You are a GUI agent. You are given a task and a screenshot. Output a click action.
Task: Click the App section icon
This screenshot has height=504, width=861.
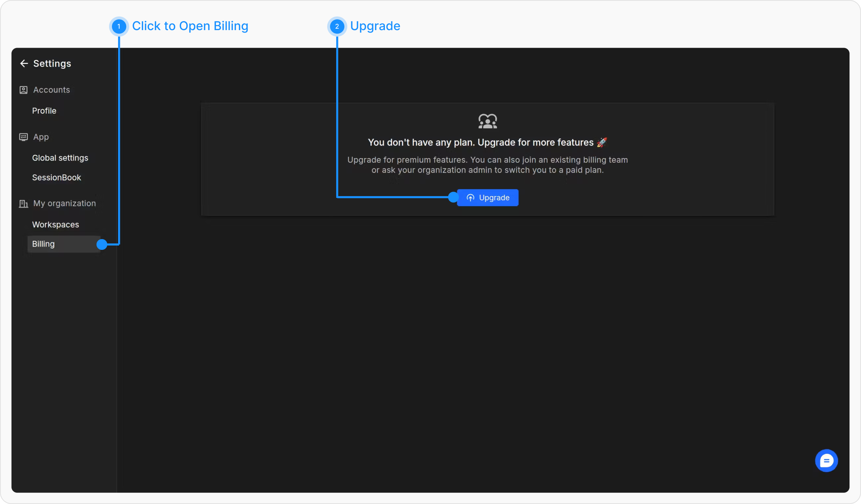pyautogui.click(x=23, y=137)
